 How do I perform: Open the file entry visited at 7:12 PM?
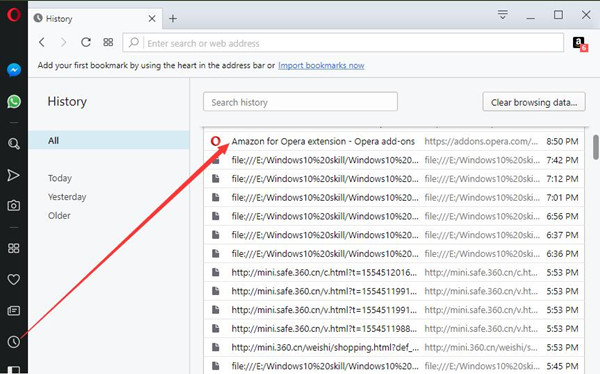pos(394,179)
